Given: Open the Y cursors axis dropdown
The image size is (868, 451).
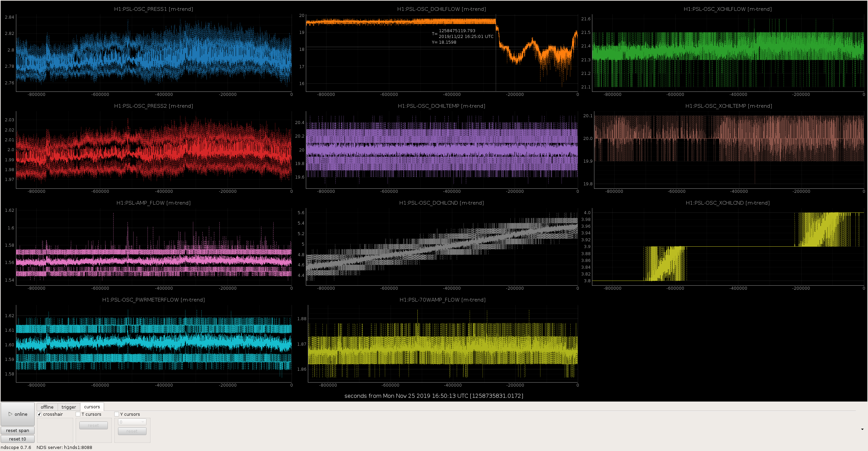Looking at the screenshot, I should tap(132, 422).
